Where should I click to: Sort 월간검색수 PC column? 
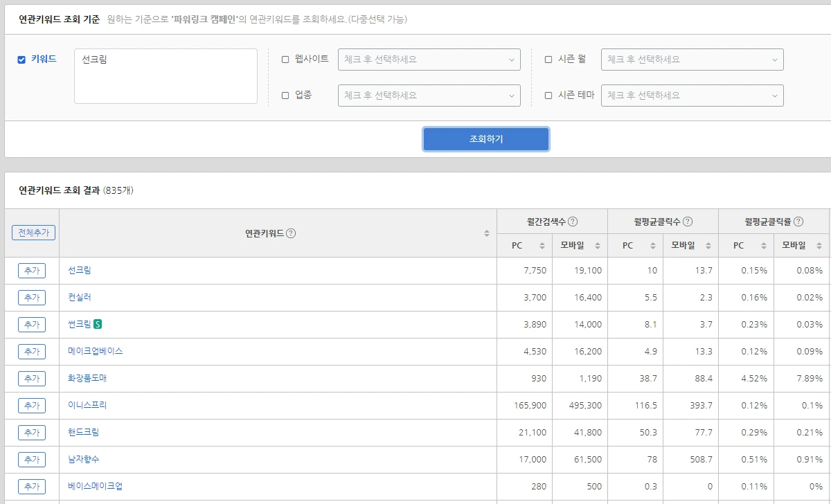click(542, 246)
